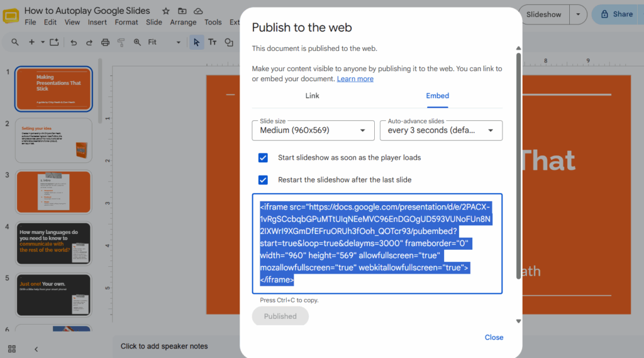
Task: Search the menus magnifier icon
Action: point(15,42)
